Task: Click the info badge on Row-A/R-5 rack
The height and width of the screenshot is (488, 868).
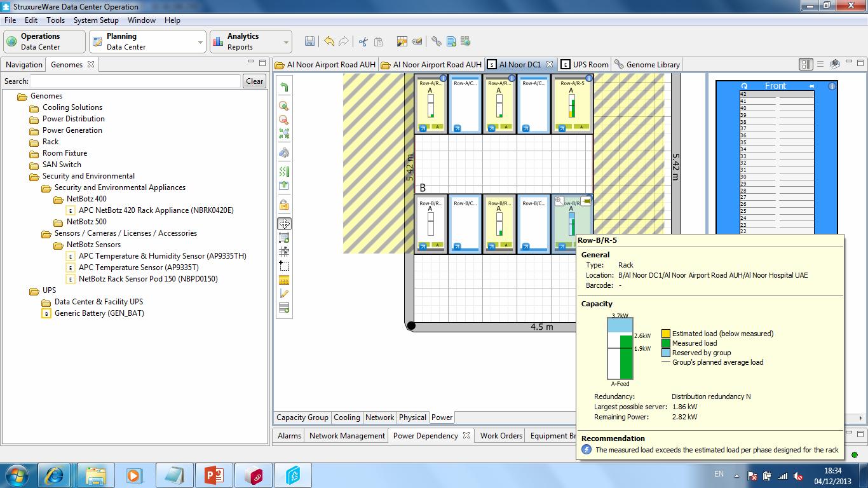Action: (x=589, y=78)
